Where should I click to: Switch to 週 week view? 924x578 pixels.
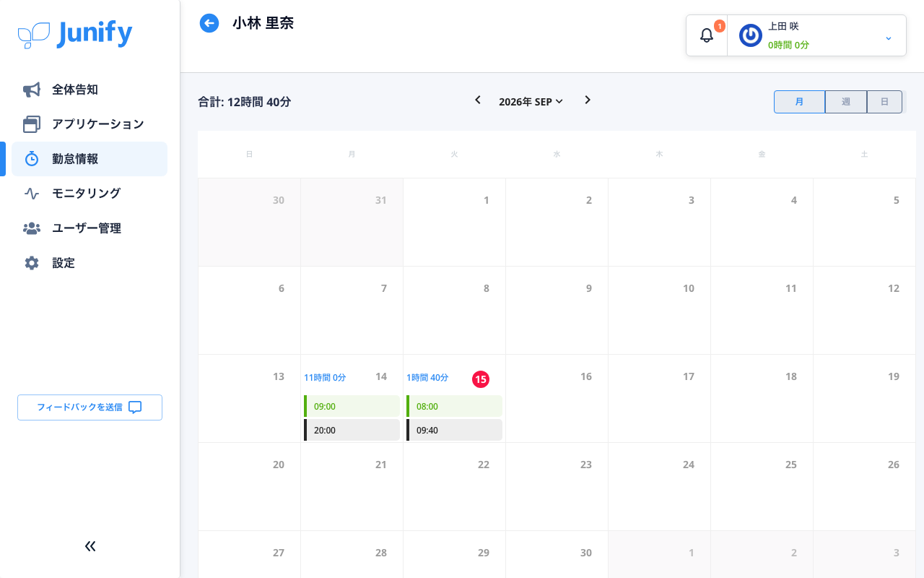[x=846, y=102]
